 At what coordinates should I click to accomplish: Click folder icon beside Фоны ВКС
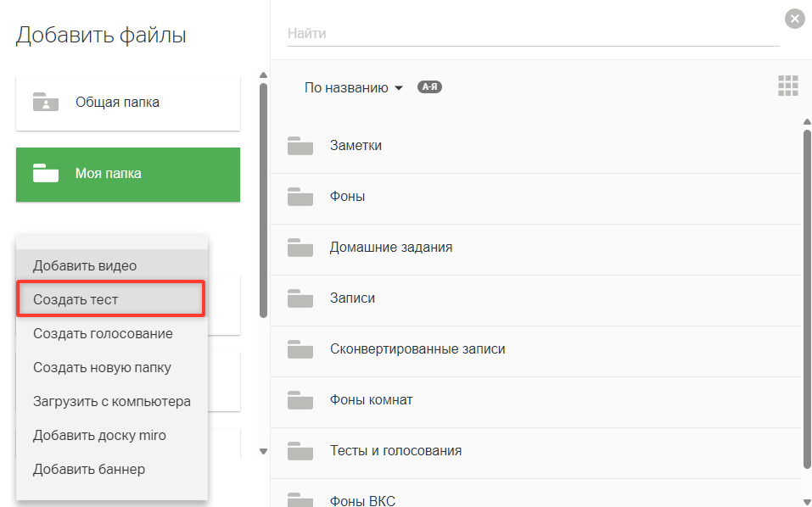click(x=300, y=499)
